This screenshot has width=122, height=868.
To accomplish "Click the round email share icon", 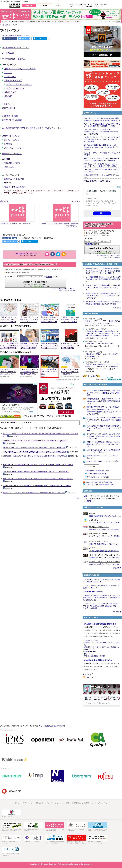I will [x=47, y=254].
